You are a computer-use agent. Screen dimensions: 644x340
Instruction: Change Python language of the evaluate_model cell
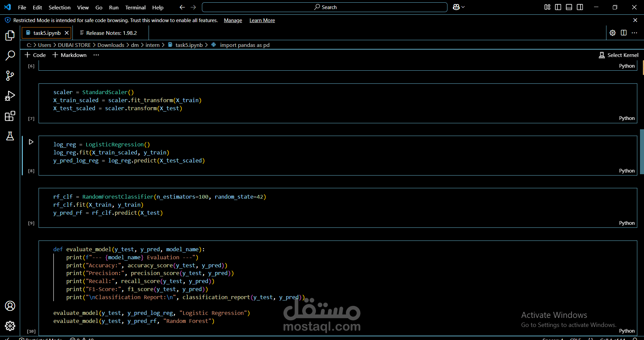627,331
